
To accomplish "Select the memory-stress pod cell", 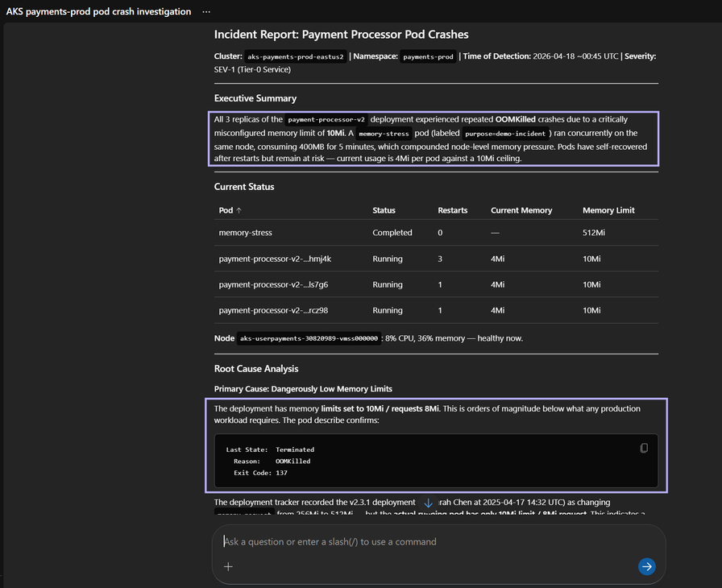I will click(x=245, y=233).
